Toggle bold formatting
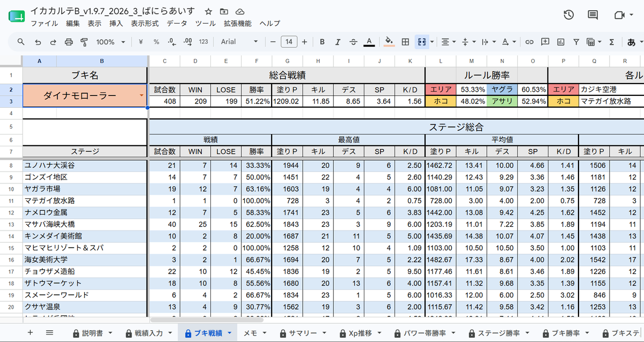 pos(322,42)
